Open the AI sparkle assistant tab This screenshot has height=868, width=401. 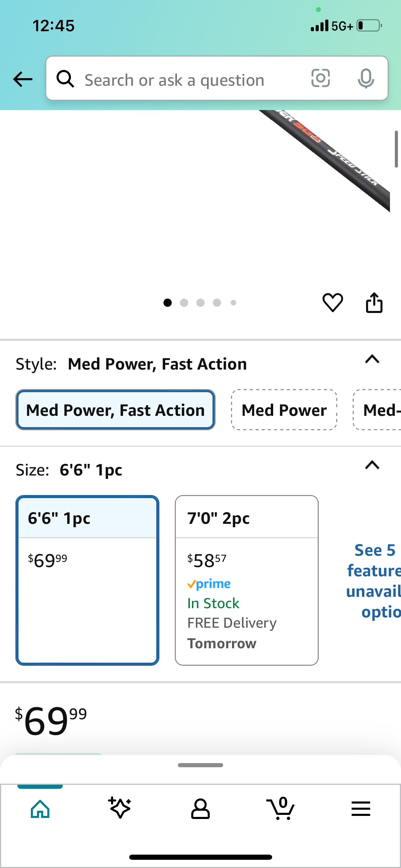click(120, 808)
